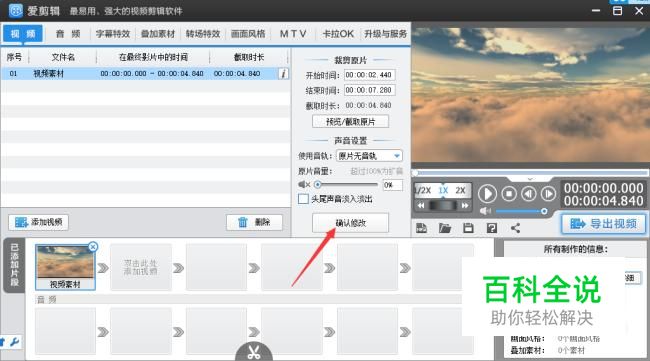
Task: Open the 卡拉OK tab
Action: pos(338,34)
